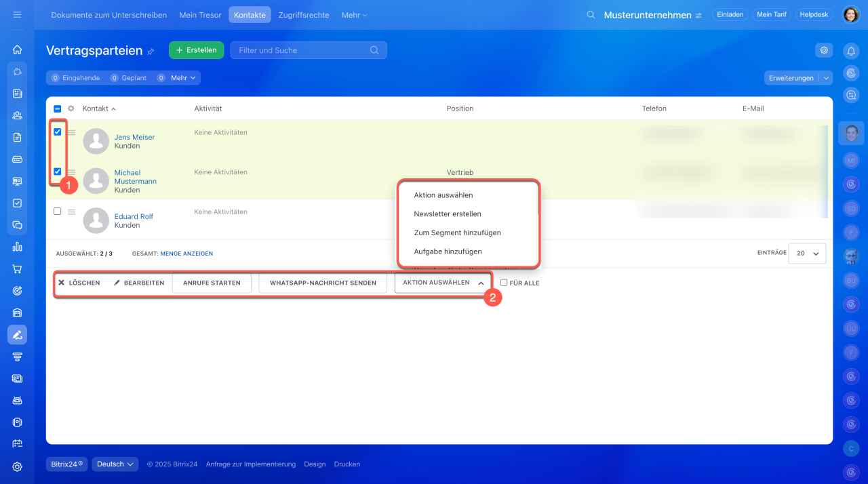Open the bar chart icon in the sidebar

pos(17,247)
